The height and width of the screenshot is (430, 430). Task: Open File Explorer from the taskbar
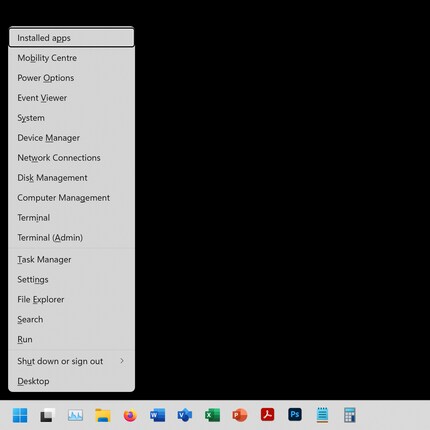[103, 415]
